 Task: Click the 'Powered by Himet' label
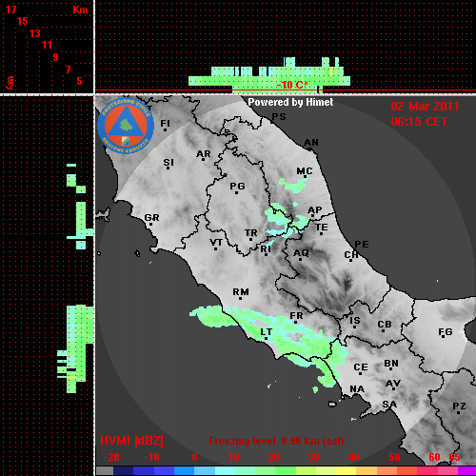[290, 102]
